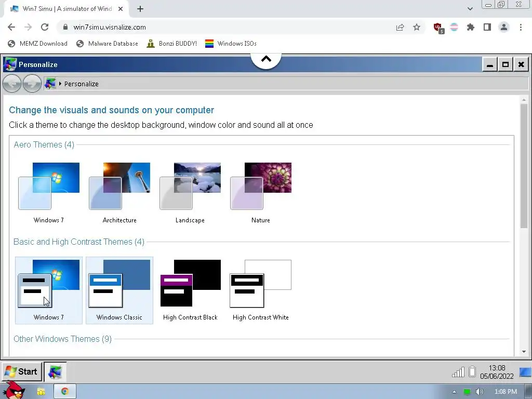The height and width of the screenshot is (399, 532).
Task: Share this page via Chrome share icon
Action: (x=400, y=27)
